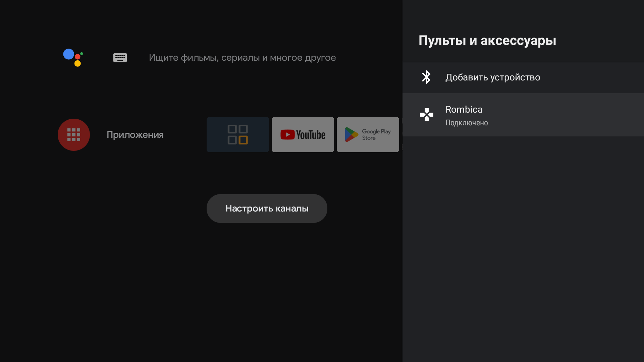Image resolution: width=644 pixels, height=362 pixels.
Task: Select Добавить устройство menu entry
Action: [x=492, y=77]
